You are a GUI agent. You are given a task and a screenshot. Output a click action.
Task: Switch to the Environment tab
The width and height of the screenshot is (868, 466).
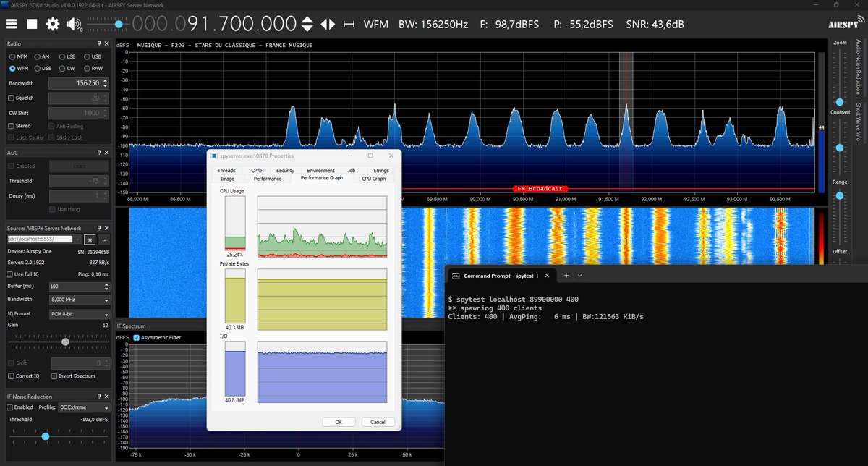pyautogui.click(x=320, y=171)
